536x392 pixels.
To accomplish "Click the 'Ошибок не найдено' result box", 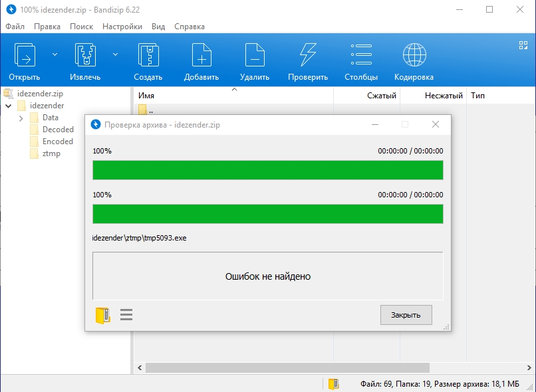I will (x=268, y=276).
